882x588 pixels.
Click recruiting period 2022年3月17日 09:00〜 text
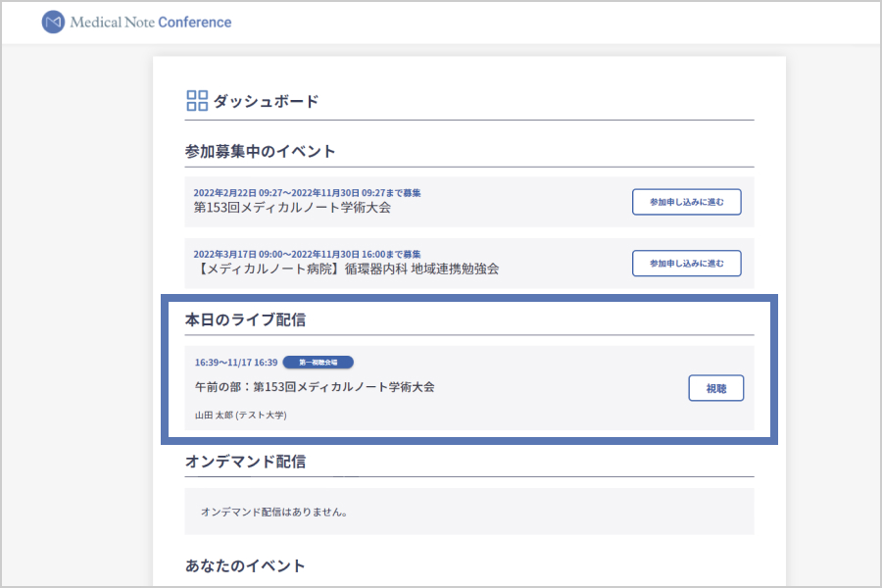[307, 255]
